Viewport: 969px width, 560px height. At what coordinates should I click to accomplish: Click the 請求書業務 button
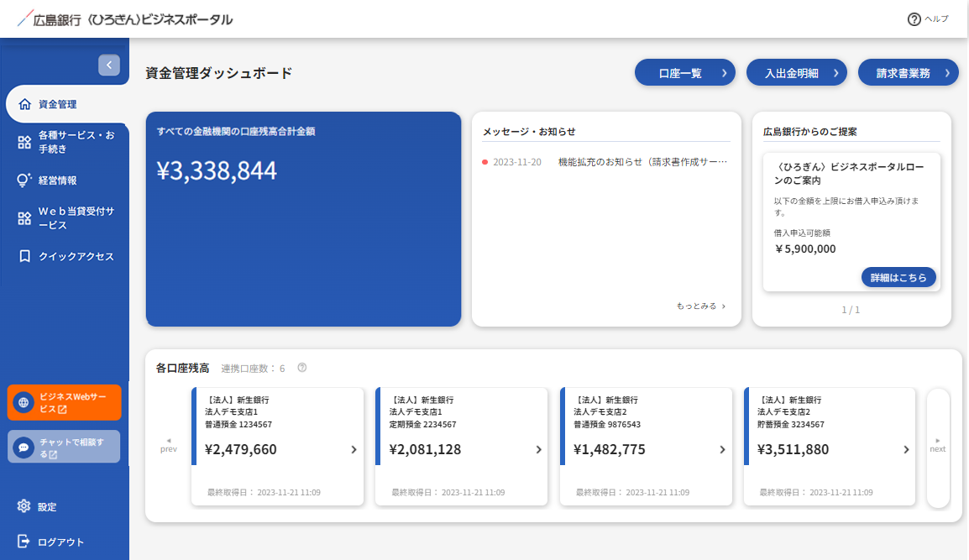908,73
